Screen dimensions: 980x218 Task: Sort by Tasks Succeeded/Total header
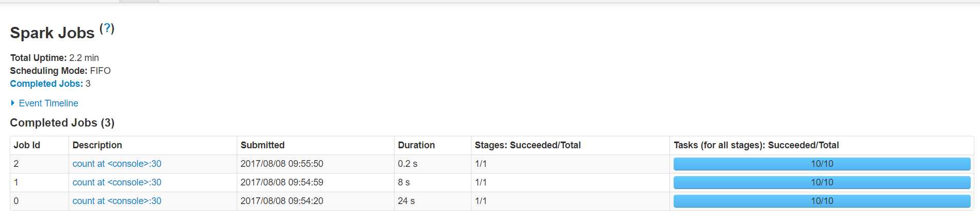coord(756,145)
